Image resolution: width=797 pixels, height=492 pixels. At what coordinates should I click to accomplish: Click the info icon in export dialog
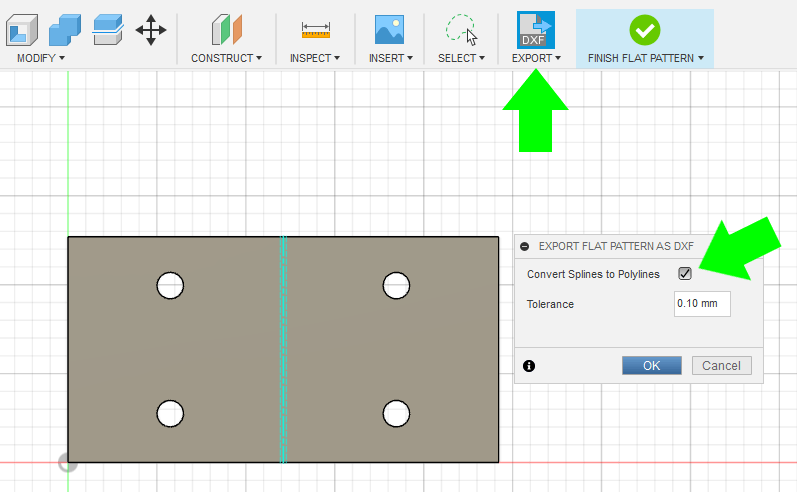pyautogui.click(x=529, y=366)
